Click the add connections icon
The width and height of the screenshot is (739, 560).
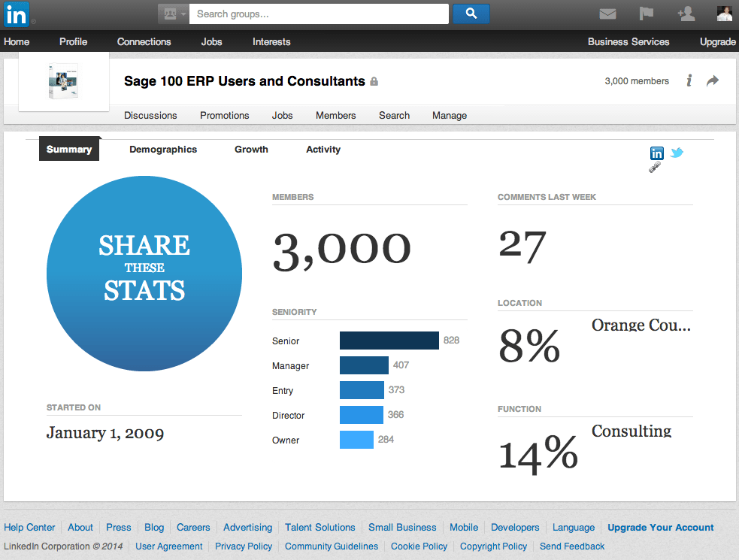686,14
